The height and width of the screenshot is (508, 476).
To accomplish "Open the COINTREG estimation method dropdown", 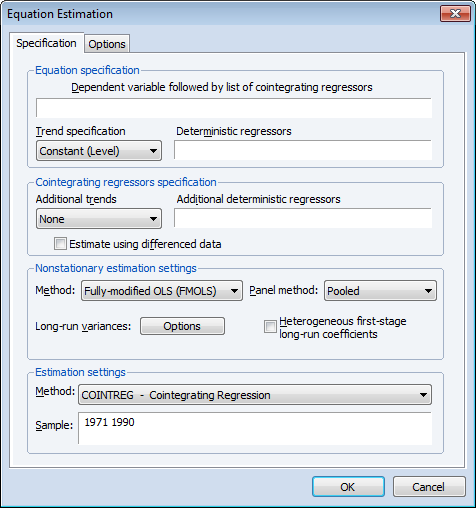I will click(255, 395).
